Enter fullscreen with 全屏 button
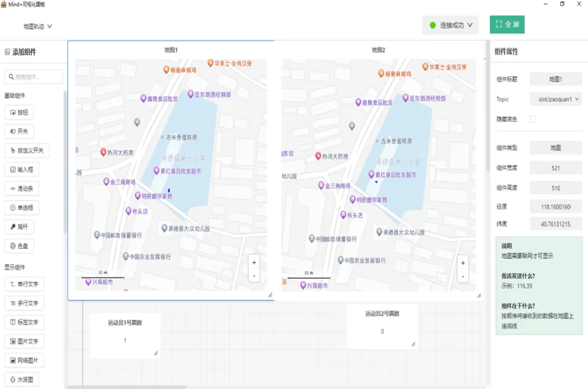 (x=507, y=25)
